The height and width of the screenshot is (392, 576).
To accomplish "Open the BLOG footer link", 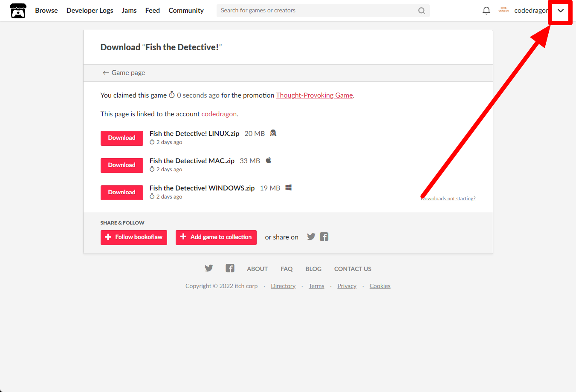I will 313,269.
